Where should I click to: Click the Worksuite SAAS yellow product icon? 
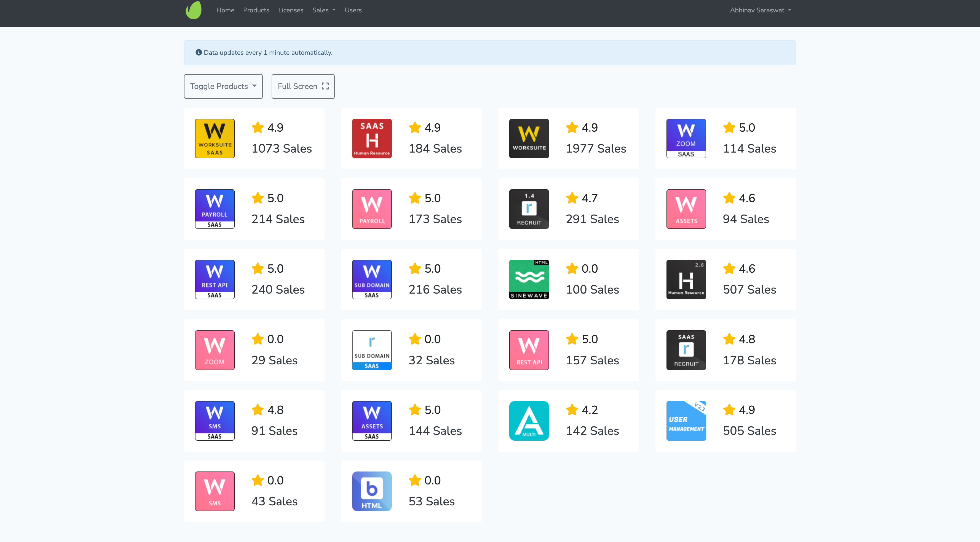pyautogui.click(x=215, y=138)
